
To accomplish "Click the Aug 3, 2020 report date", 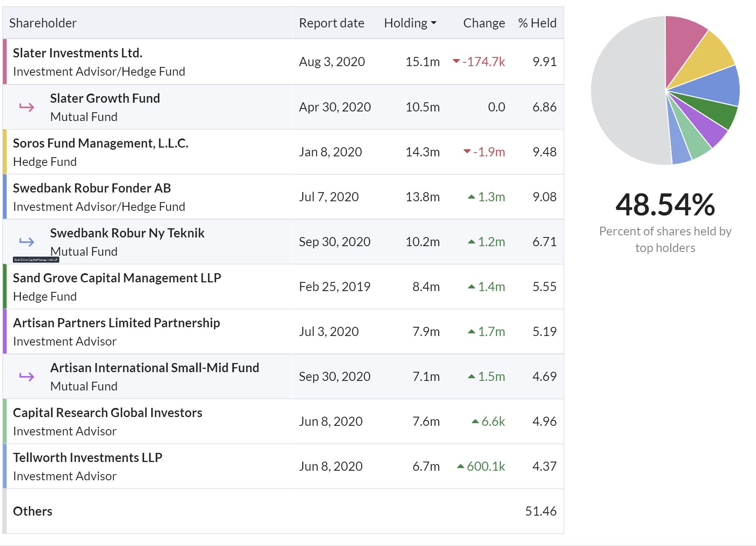I will 332,62.
